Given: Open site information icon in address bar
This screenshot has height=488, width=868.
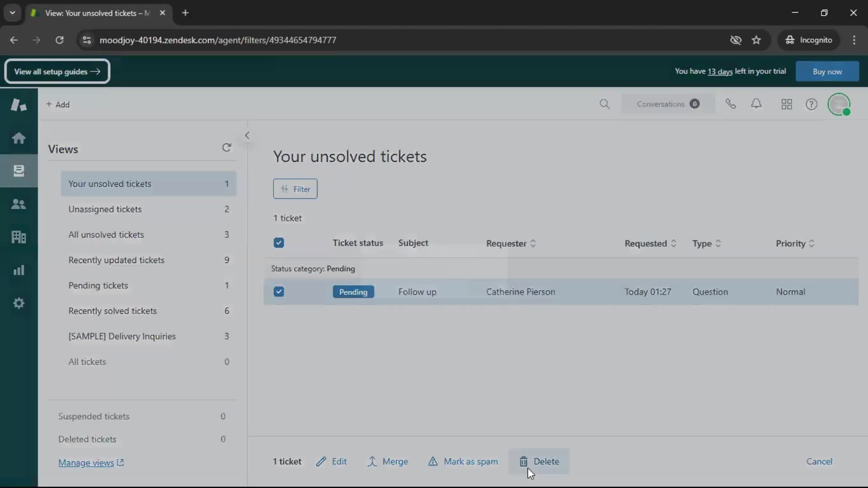Looking at the screenshot, I should click(x=87, y=40).
